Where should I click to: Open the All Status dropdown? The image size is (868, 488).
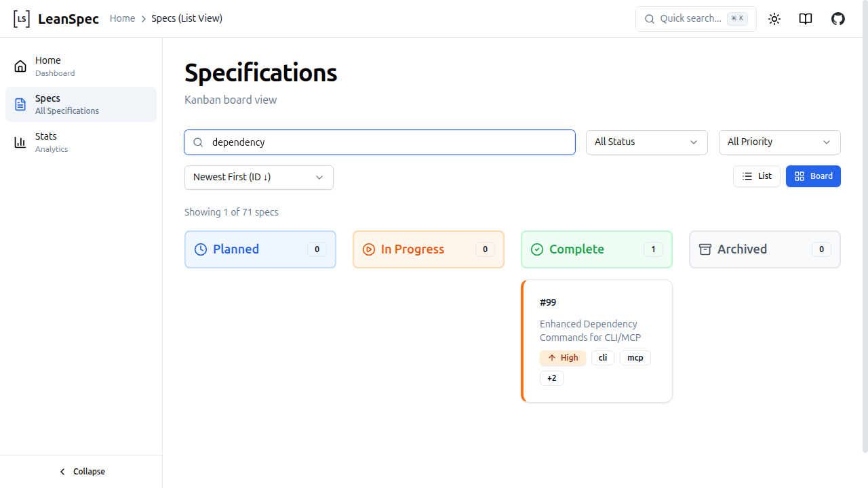pyautogui.click(x=646, y=142)
